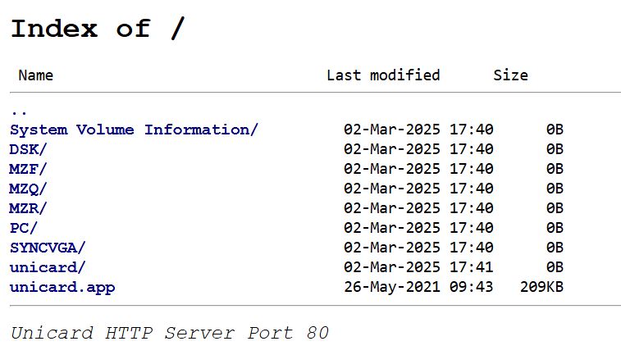621x364 pixels.
Task: Open the MZF/ folder link
Action: tap(29, 169)
